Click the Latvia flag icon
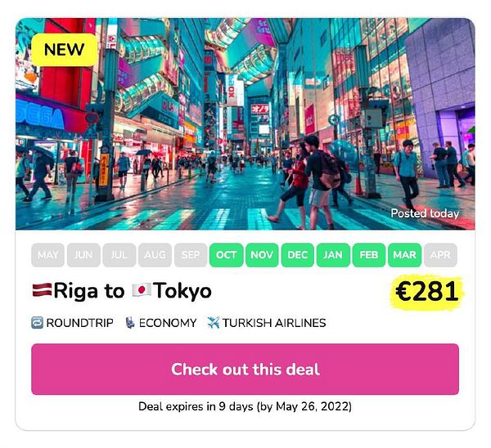 point(43,289)
